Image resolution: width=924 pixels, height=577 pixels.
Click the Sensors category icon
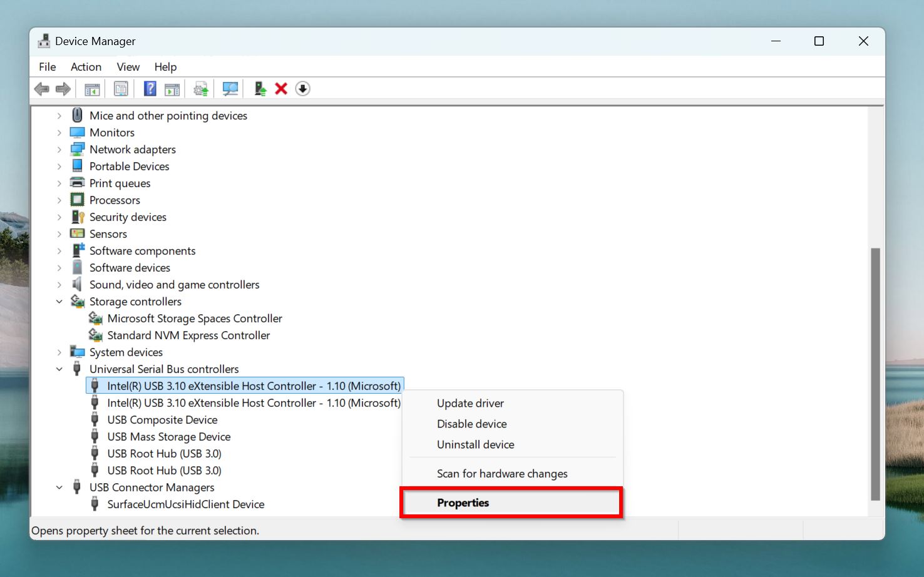point(77,233)
